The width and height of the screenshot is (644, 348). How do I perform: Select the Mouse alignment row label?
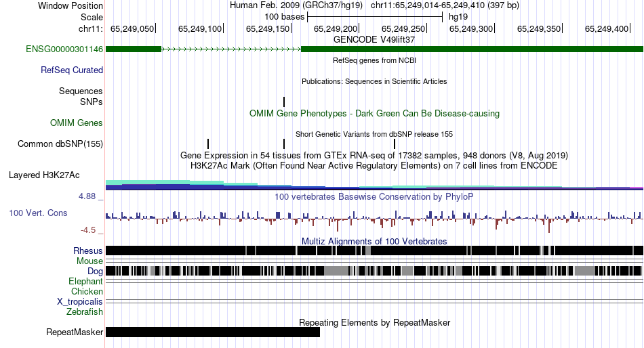coord(89,261)
